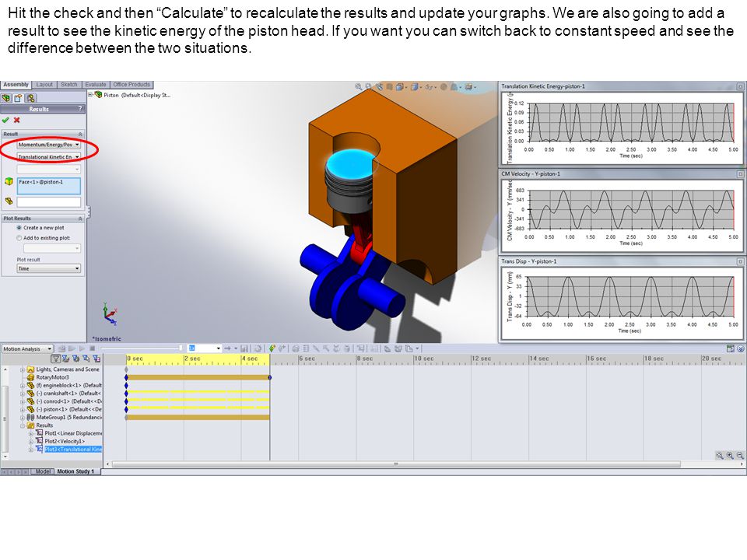Image resolution: width=747 pixels, height=560 pixels.
Task: Play the motion study from start
Action: [x=72, y=348]
